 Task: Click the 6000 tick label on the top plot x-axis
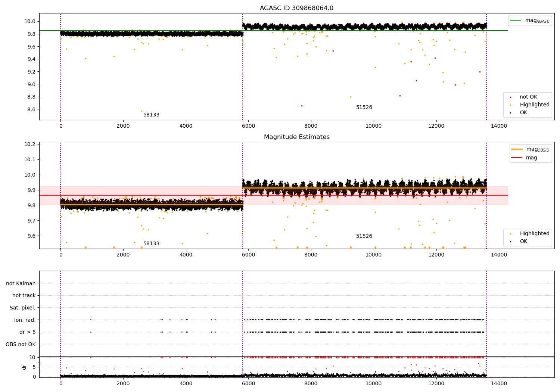pos(248,126)
